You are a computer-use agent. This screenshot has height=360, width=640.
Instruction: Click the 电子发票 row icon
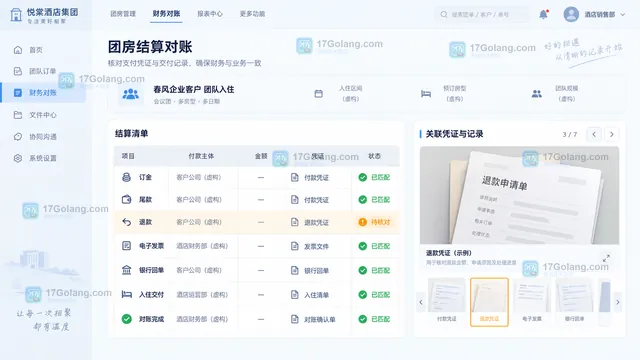(x=127, y=246)
